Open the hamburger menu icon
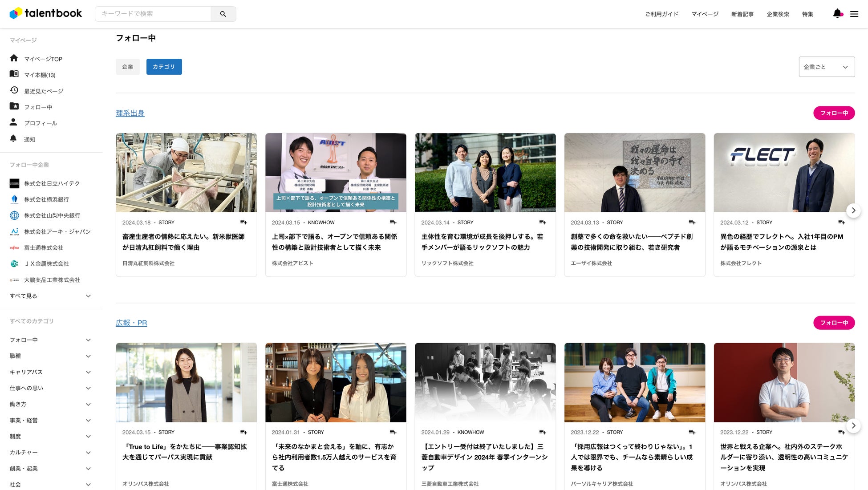Screen dimensions: 868x490 click(x=854, y=14)
